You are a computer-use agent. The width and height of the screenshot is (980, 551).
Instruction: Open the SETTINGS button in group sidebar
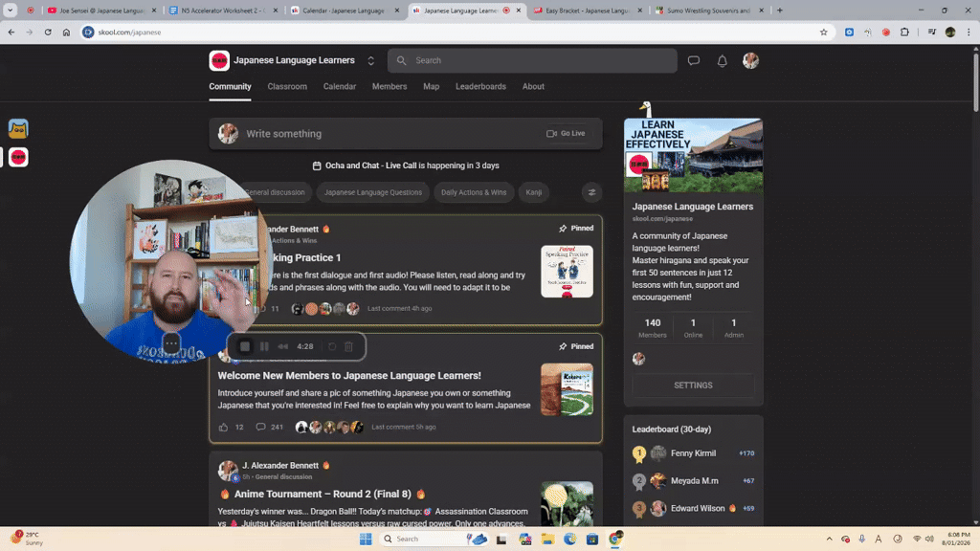click(693, 386)
